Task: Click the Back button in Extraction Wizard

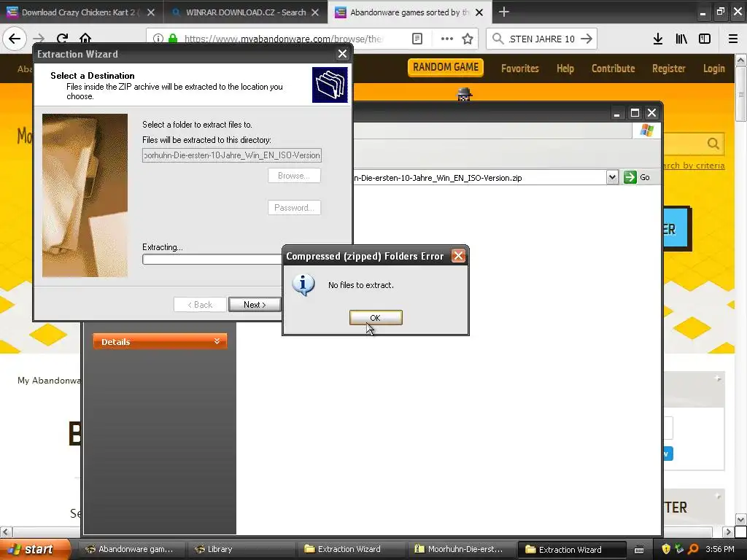Action: point(200,305)
